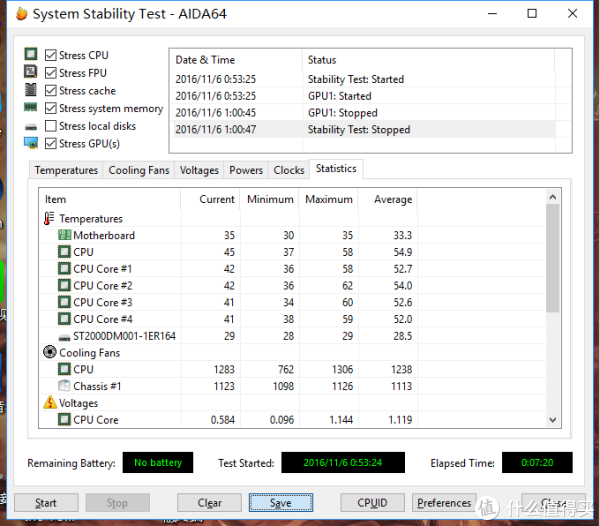Uncheck the Stress CPU checkbox
This screenshot has height=526, width=600.
pyautogui.click(x=51, y=55)
